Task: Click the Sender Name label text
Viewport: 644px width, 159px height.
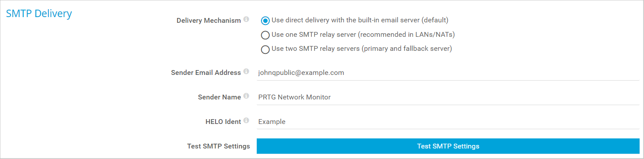Action: click(219, 97)
